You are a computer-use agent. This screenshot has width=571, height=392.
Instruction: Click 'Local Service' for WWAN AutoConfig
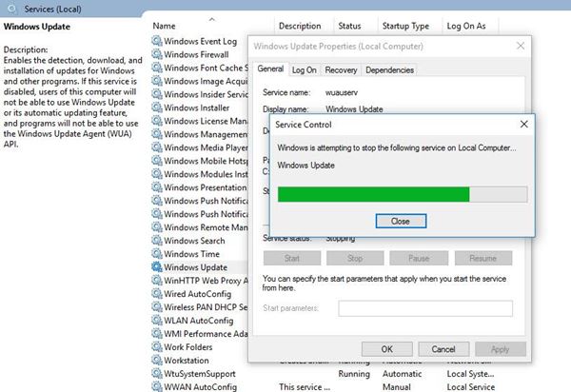pos(471,387)
